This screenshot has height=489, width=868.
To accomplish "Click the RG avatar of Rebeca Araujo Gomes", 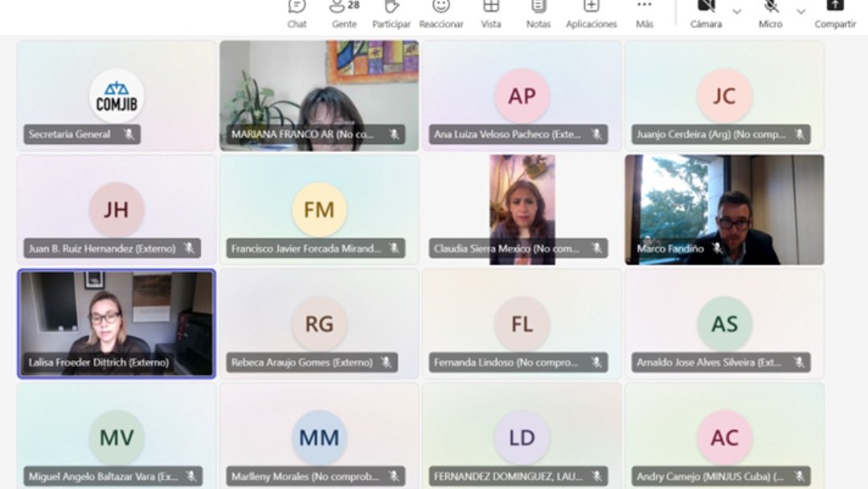I will pyautogui.click(x=319, y=324).
